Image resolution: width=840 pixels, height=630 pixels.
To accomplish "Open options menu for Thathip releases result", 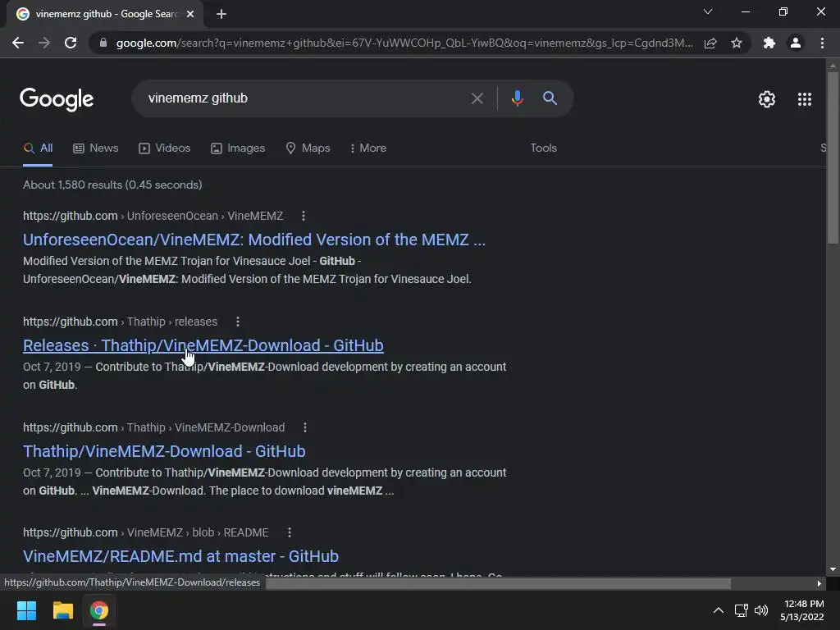I will click(238, 322).
